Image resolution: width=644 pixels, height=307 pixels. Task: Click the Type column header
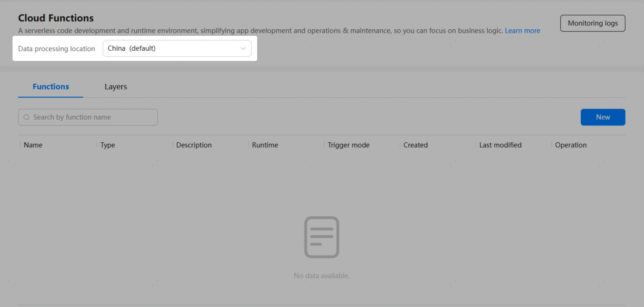tap(107, 145)
